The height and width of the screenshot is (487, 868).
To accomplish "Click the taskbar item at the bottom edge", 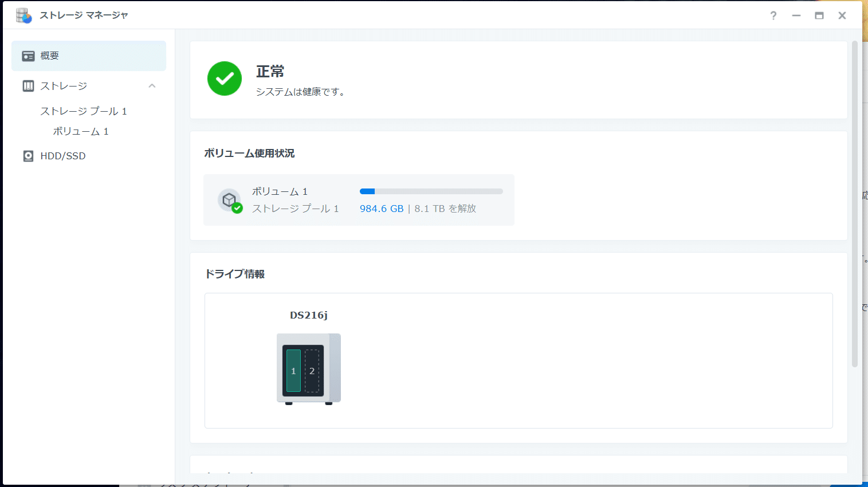I will [201, 485].
